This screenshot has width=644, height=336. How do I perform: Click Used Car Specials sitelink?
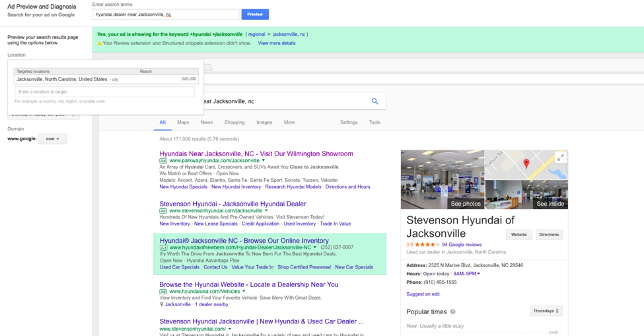(180, 267)
